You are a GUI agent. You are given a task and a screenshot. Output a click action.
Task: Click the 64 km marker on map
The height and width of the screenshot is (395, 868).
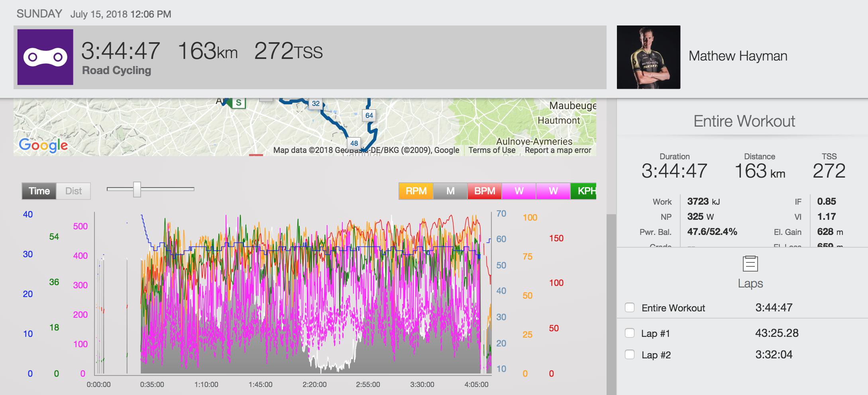(x=369, y=115)
